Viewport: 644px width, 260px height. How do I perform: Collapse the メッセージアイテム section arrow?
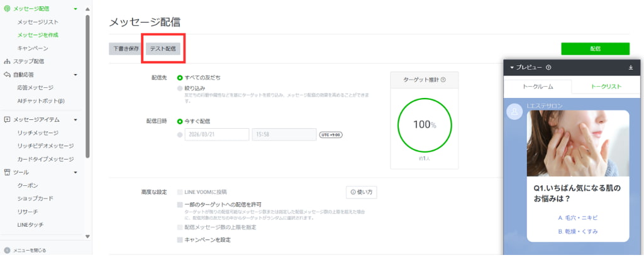(x=75, y=120)
